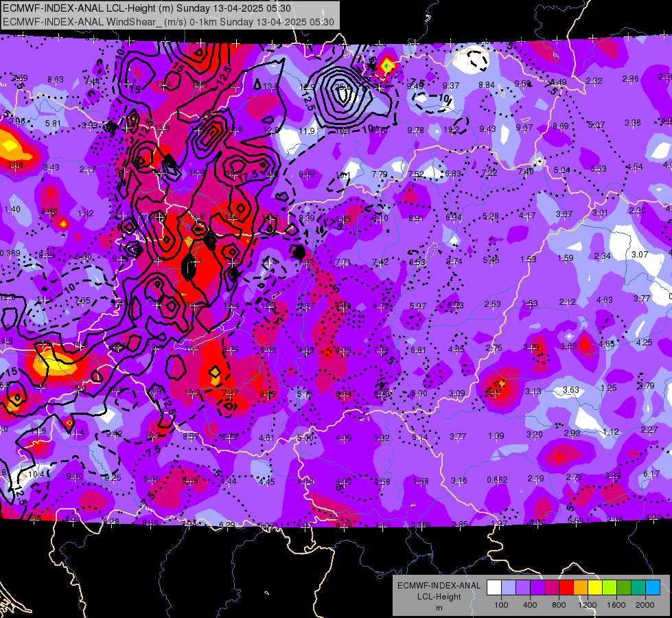Click the value '5.01' in the red hotspot
This screenshot has height=618, width=672.
click(493, 392)
